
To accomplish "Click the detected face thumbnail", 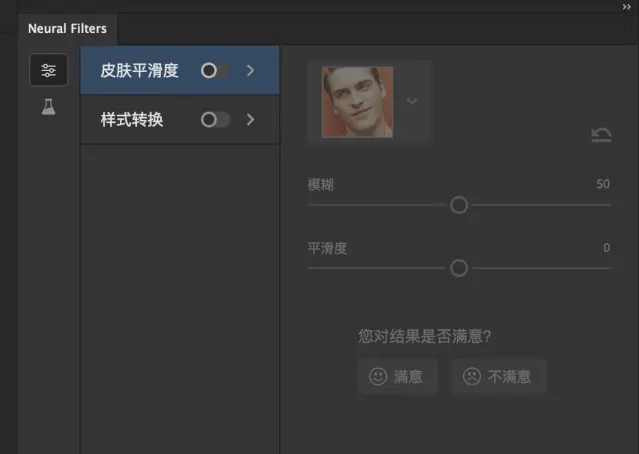I will pos(357,102).
